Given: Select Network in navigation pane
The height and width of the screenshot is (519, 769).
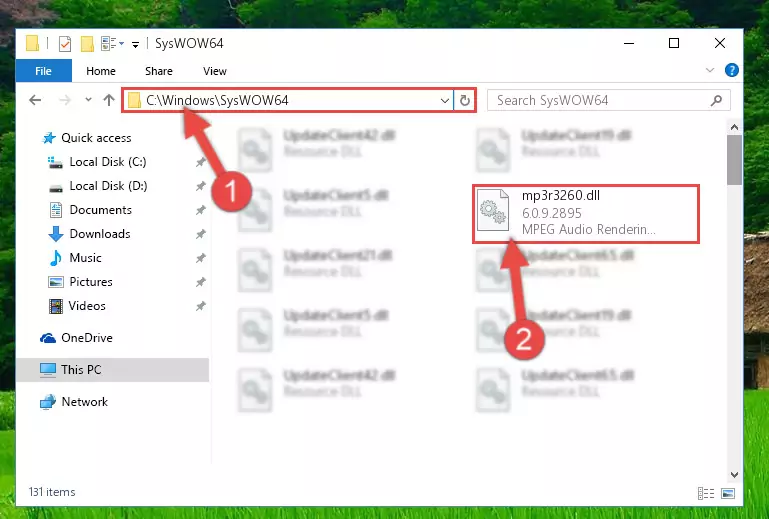Looking at the screenshot, I should point(74,402).
